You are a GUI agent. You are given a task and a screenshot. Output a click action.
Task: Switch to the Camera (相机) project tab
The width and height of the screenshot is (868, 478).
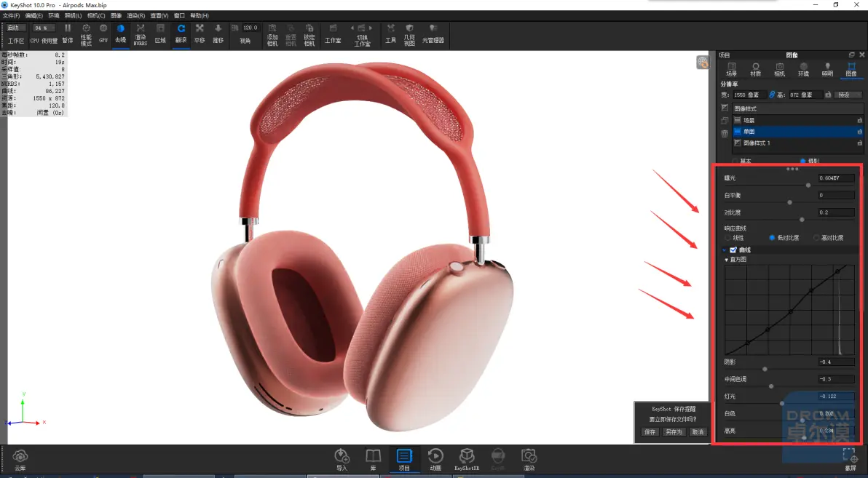[779, 69]
